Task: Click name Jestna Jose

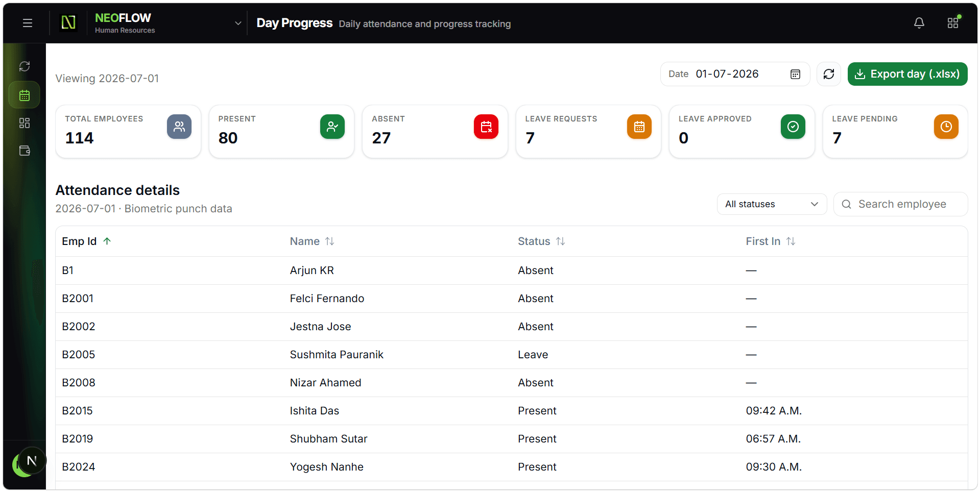Action: click(x=320, y=327)
